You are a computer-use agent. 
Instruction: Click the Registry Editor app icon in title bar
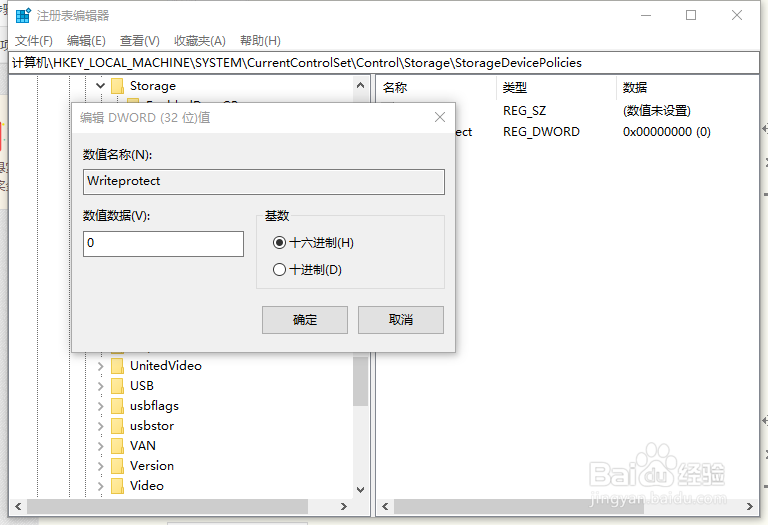click(x=23, y=15)
